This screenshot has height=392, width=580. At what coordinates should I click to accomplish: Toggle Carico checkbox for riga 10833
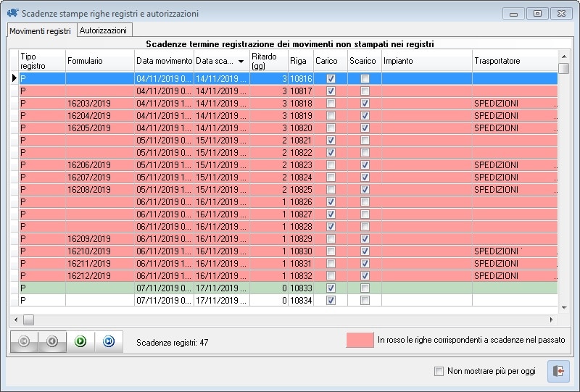(x=331, y=288)
